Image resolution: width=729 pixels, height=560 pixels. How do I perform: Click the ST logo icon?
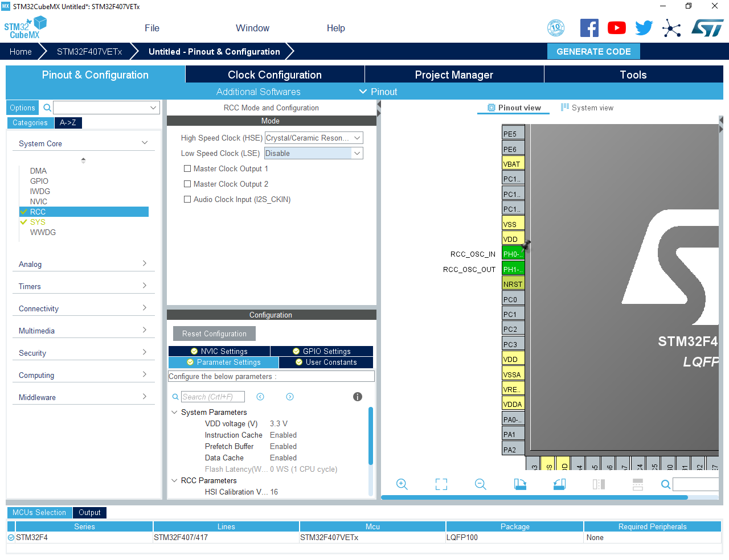[x=707, y=28]
